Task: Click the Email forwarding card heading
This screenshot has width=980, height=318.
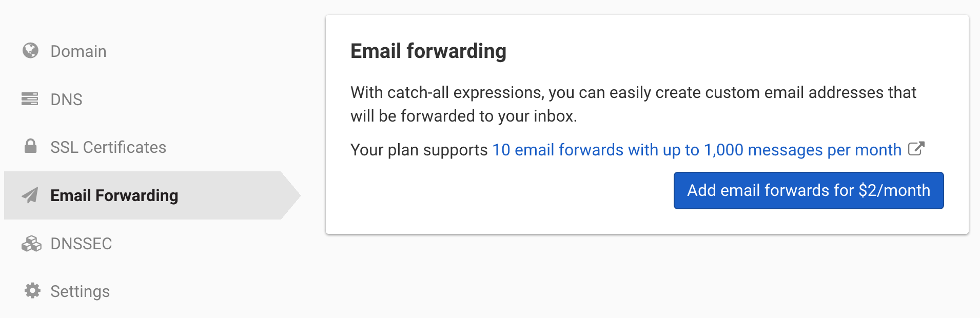Action: tap(428, 51)
